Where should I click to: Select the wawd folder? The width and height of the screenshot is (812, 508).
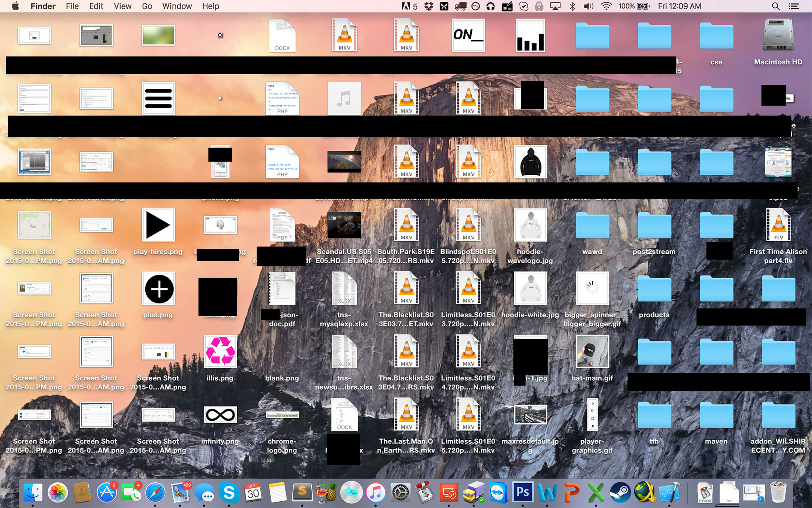pyautogui.click(x=592, y=225)
